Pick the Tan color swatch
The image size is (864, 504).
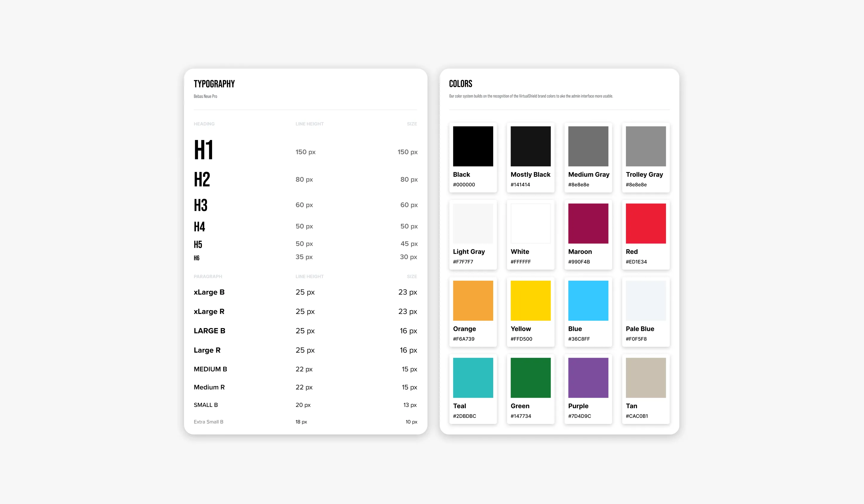click(646, 378)
